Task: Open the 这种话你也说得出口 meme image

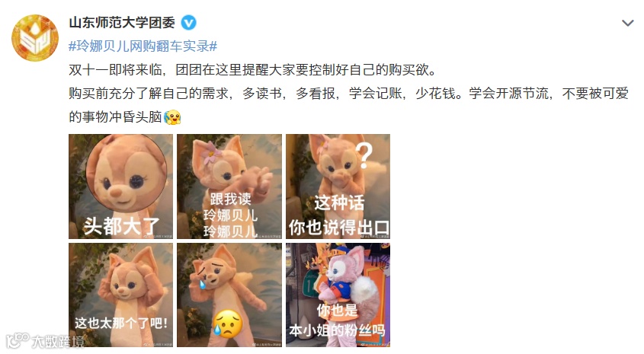Action: (338, 187)
